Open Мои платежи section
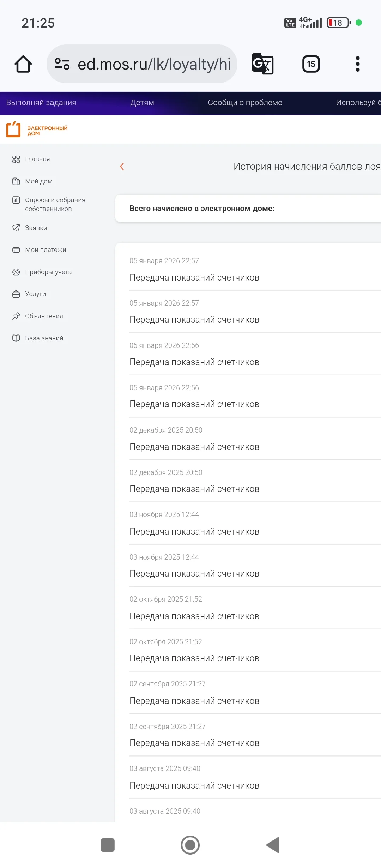The height and width of the screenshot is (868, 381). [x=39, y=250]
